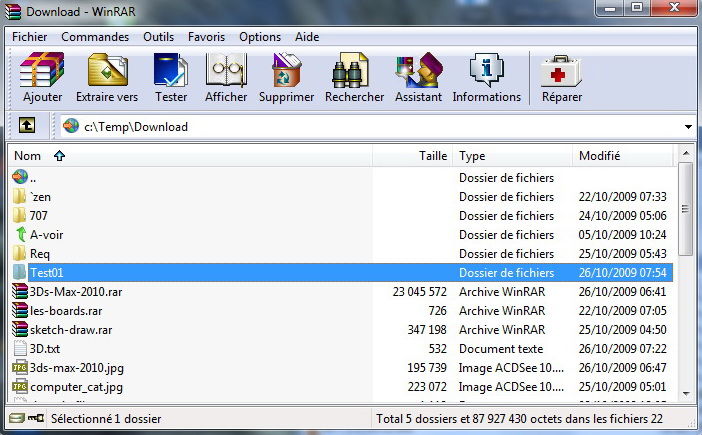This screenshot has height=435, width=702.
Task: Click the Ajouter toolbar icon
Action: [x=42, y=70]
